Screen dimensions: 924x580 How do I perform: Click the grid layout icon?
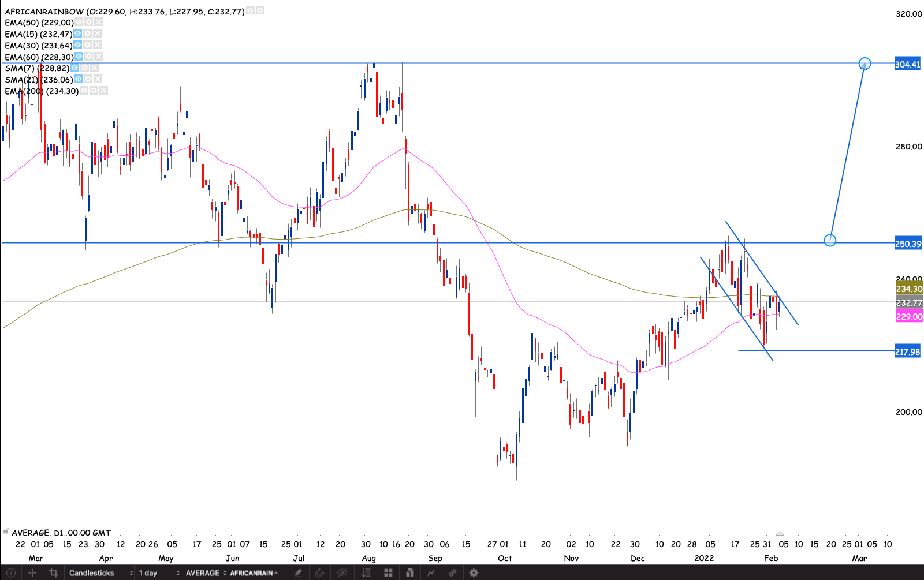tap(388, 572)
